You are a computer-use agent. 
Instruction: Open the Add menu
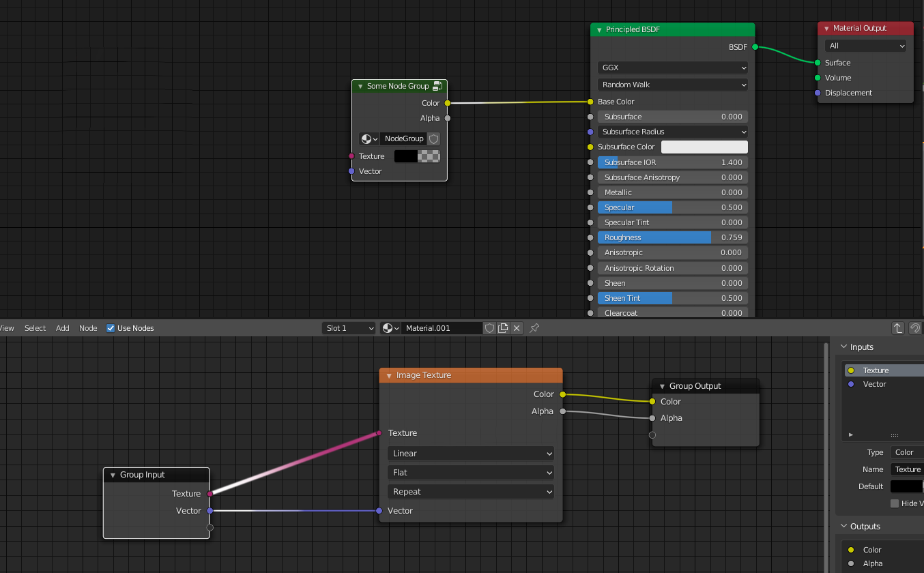63,328
